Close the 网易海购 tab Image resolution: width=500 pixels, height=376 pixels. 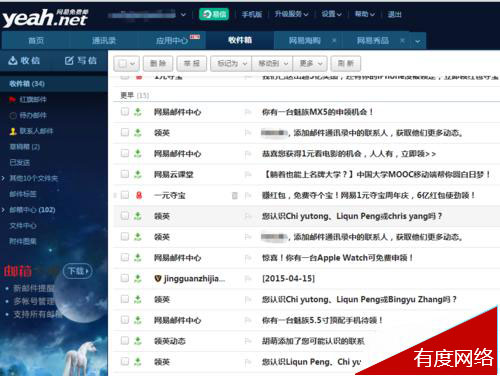pyautogui.click(x=334, y=40)
